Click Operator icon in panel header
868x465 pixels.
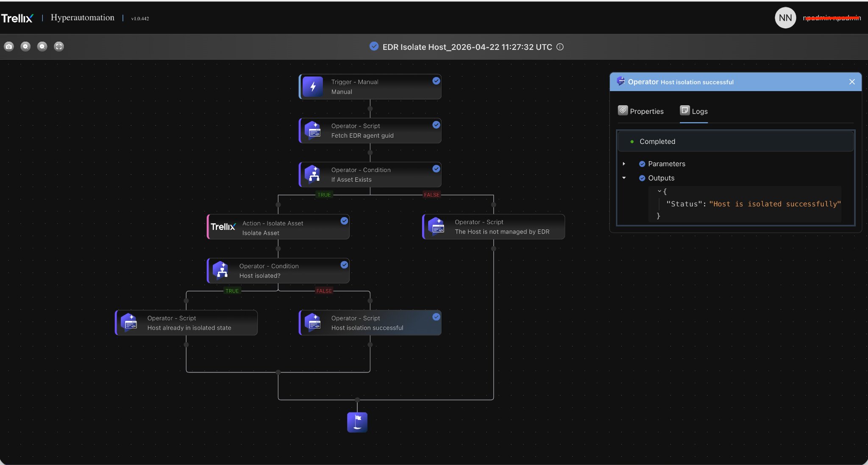coord(620,81)
